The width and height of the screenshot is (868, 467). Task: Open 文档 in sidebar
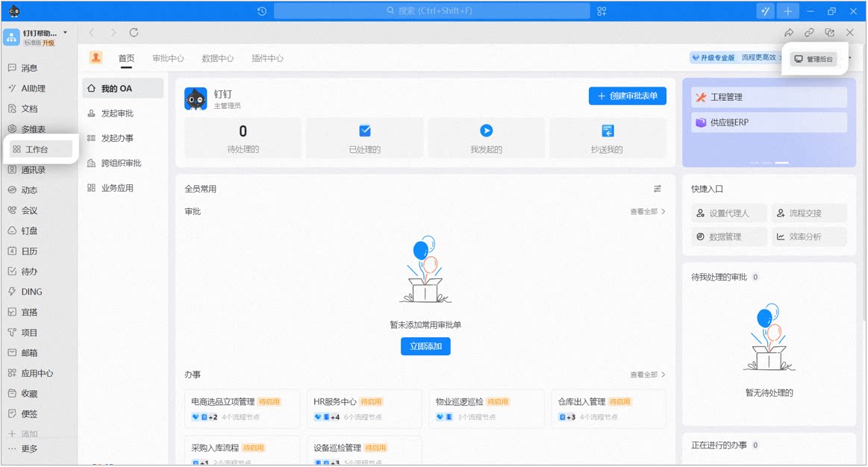tap(23, 109)
